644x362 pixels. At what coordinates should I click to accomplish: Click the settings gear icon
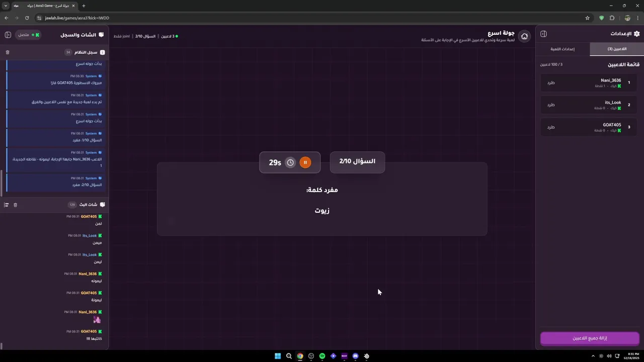[x=636, y=34]
